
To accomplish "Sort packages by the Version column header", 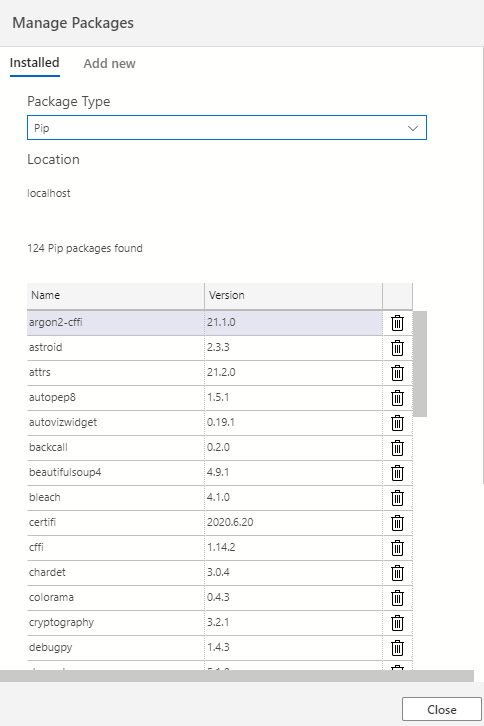I will 293,295.
